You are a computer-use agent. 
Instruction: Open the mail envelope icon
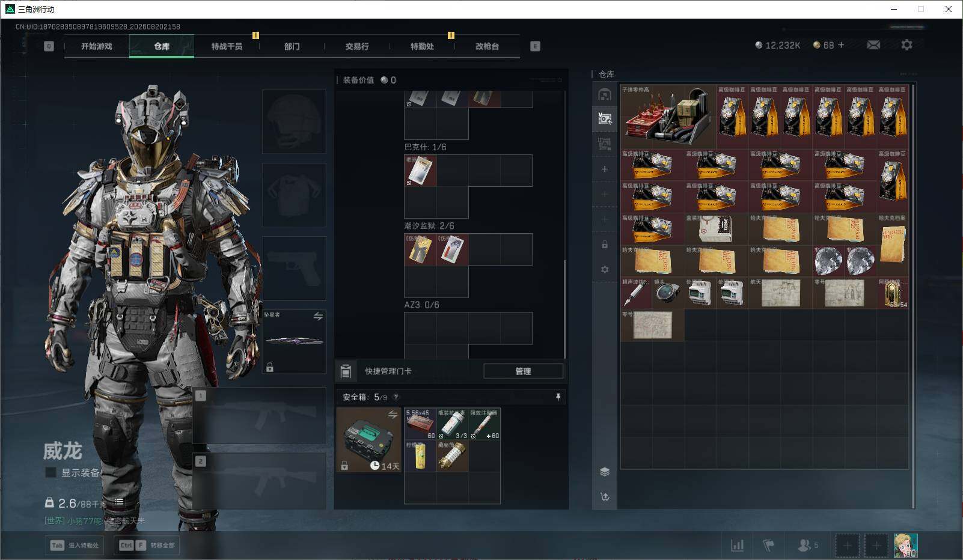click(873, 45)
